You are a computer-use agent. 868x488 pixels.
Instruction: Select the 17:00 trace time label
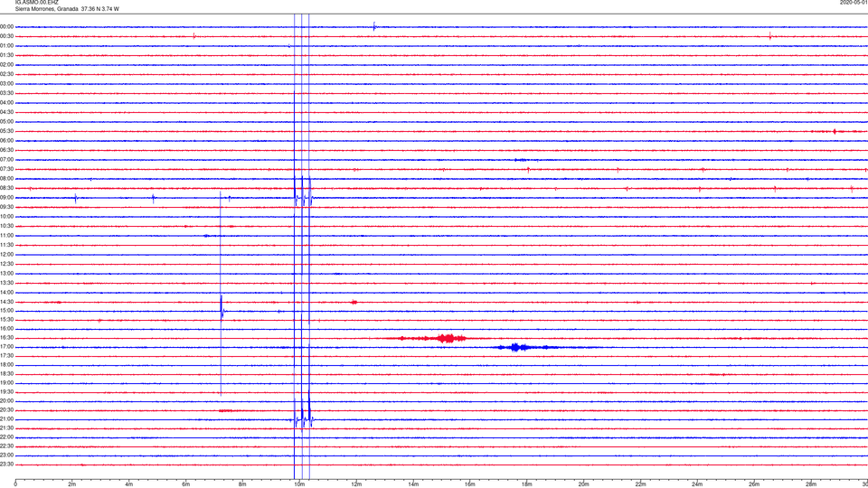(7, 347)
